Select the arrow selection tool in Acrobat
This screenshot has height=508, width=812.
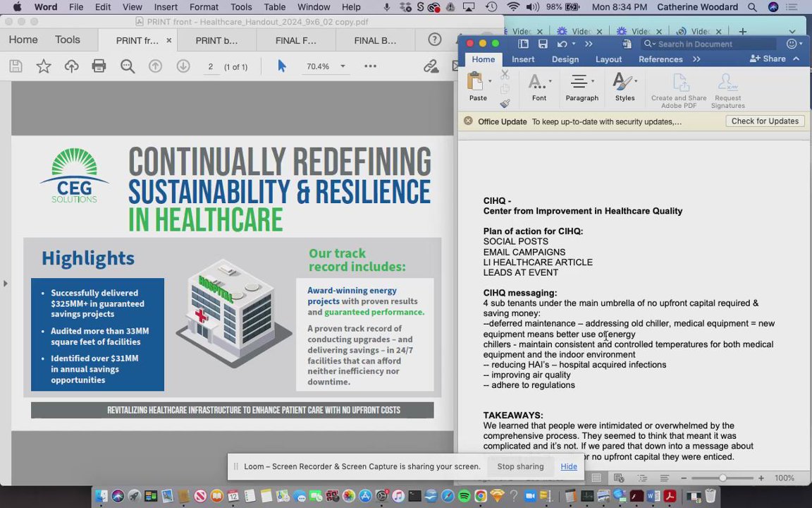tap(282, 66)
